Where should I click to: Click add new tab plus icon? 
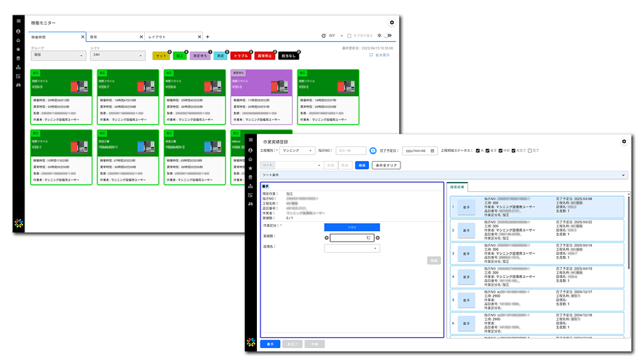pos(207,36)
